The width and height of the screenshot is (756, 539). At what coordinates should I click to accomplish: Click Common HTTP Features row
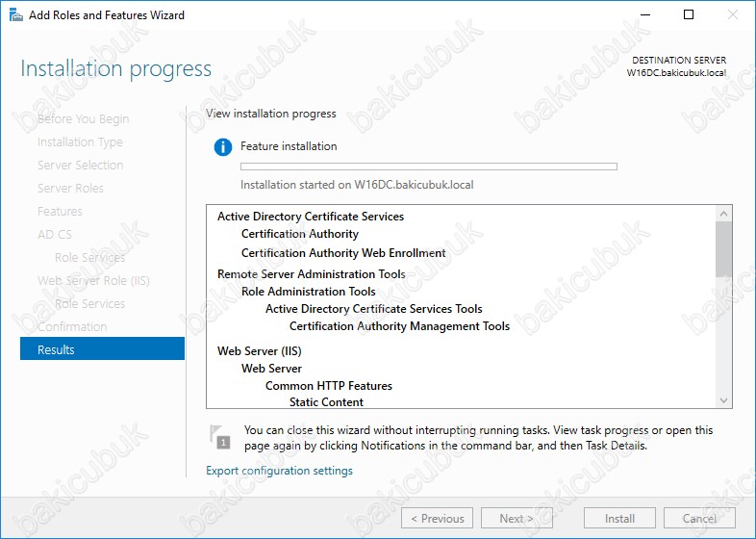pyautogui.click(x=329, y=386)
